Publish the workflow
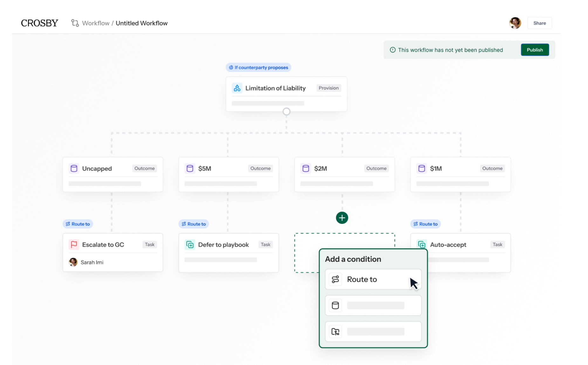588x365 pixels. pyautogui.click(x=535, y=50)
